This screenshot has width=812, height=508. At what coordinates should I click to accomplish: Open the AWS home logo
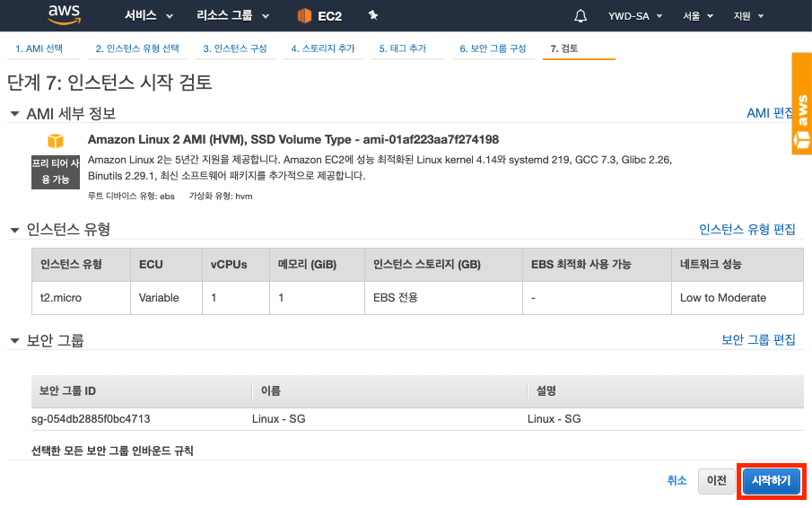tap(65, 15)
